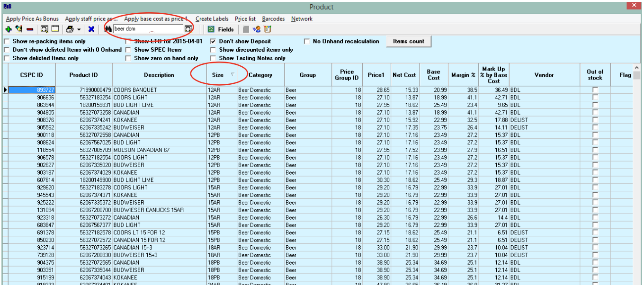Enable Show discounted items only checkbox
644x286 pixels.
[x=213, y=50]
